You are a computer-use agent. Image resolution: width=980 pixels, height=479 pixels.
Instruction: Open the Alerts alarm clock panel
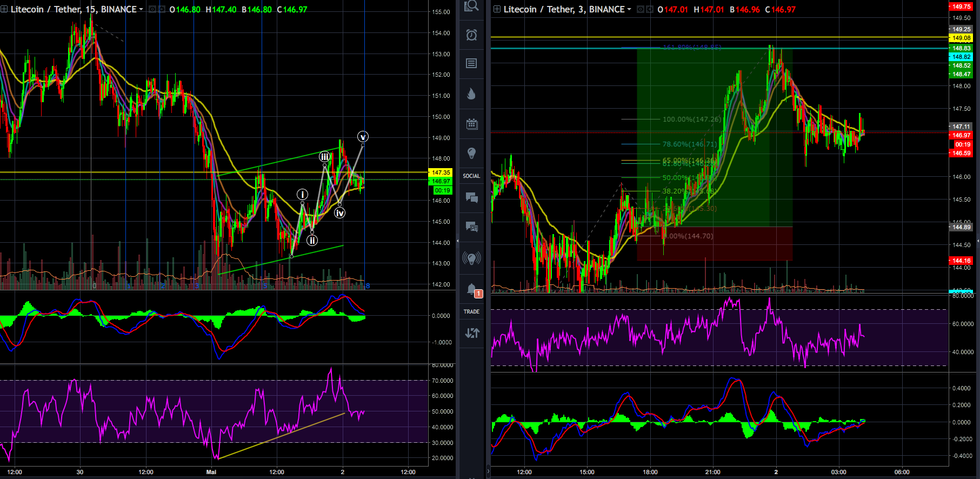tap(471, 35)
